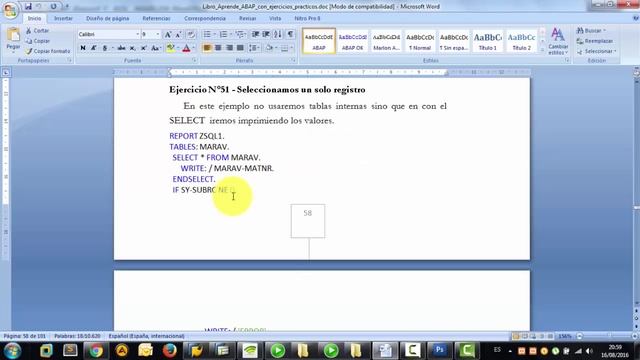Apply the ABAP OK style
Image resolution: width=640 pixels, height=360 pixels.
coord(352,41)
